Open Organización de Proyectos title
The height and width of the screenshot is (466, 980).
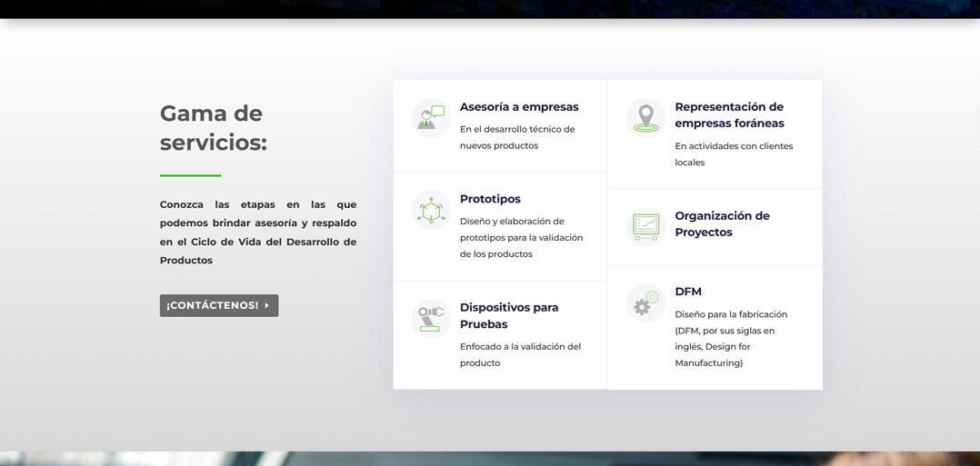point(722,224)
